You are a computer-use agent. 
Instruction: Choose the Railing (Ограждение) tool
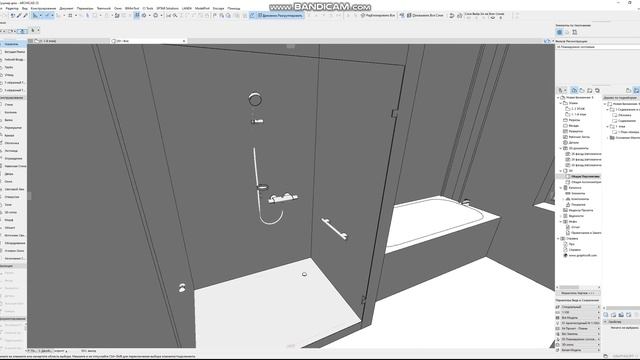tap(13, 158)
